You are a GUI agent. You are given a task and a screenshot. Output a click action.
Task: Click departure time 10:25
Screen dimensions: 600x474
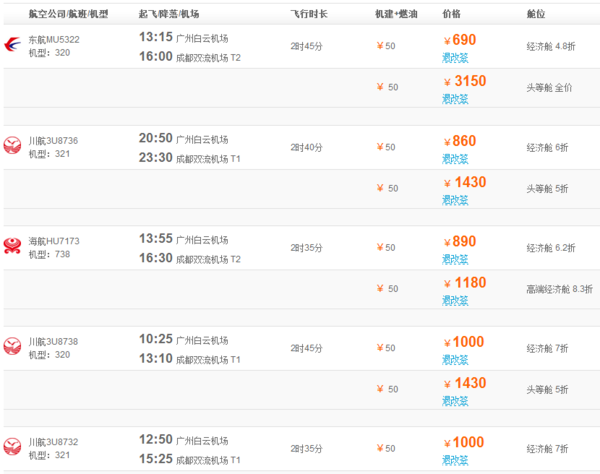click(x=156, y=339)
